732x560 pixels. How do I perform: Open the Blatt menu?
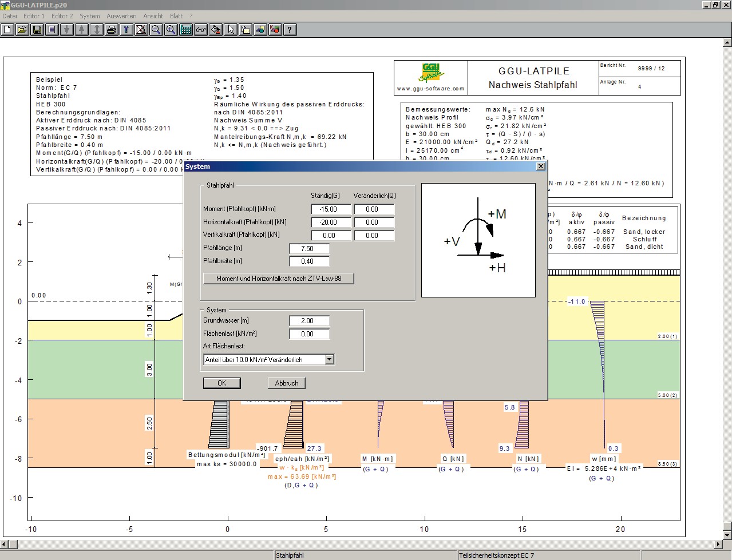[x=176, y=16]
